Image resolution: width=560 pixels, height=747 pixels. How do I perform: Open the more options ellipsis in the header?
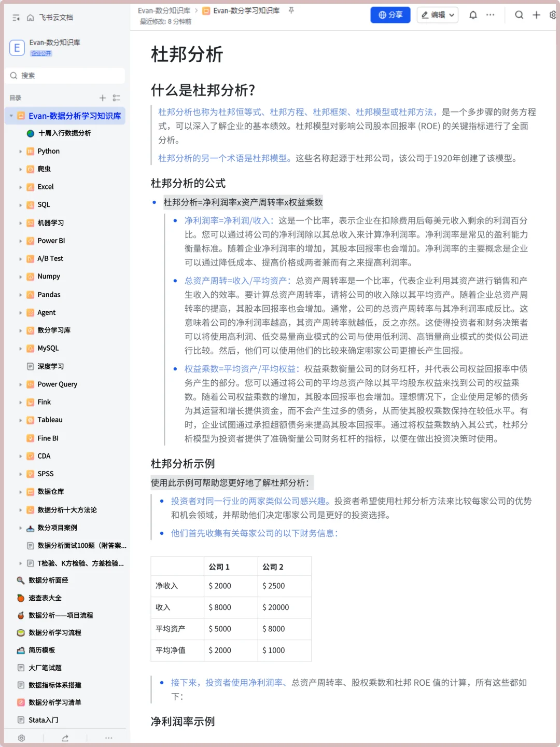click(490, 15)
